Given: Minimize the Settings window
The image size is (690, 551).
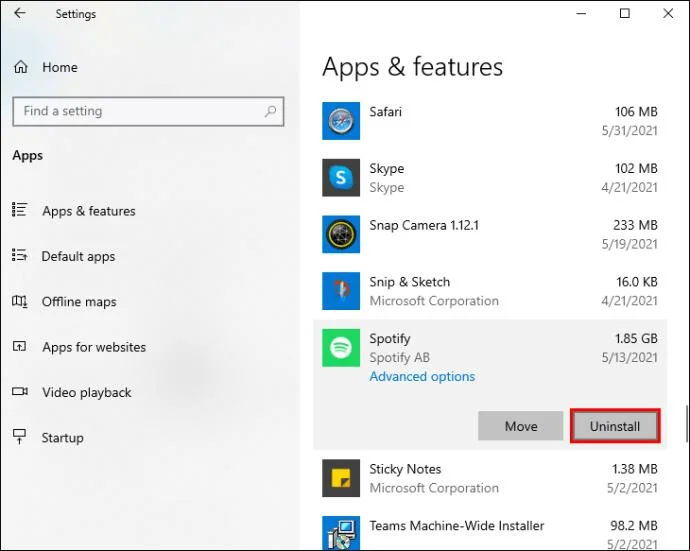Looking at the screenshot, I should 581,13.
